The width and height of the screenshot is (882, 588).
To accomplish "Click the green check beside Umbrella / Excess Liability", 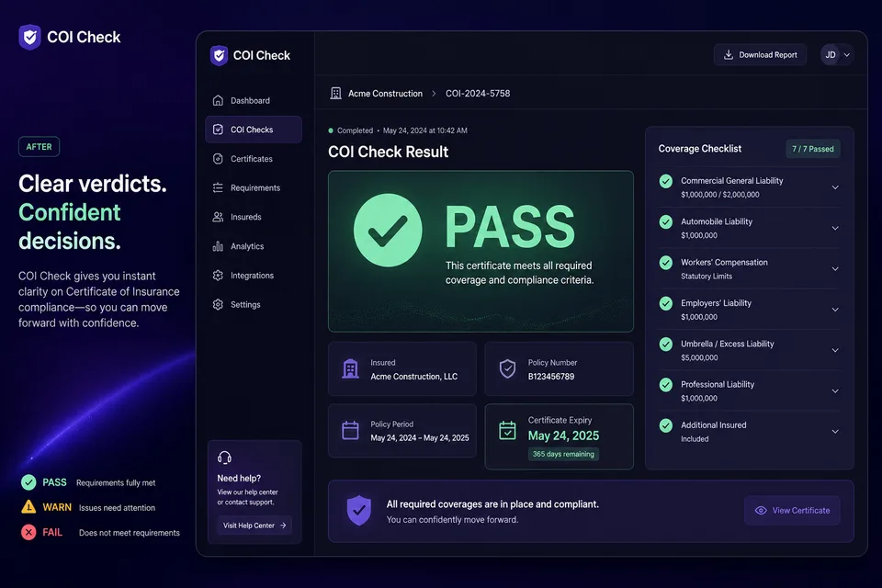I will click(666, 344).
